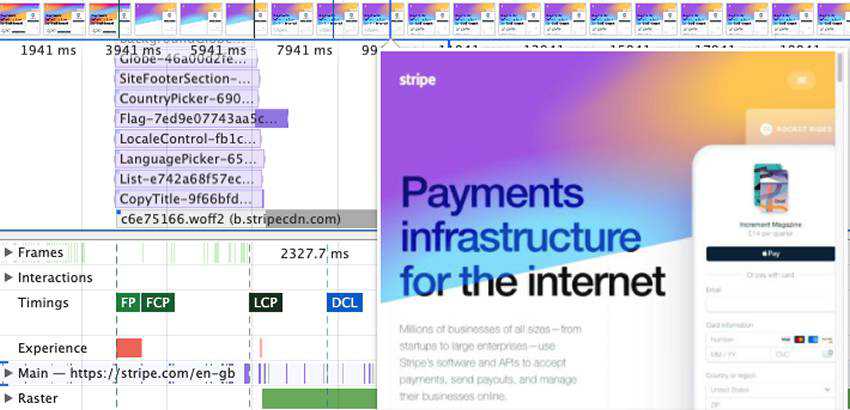Open the hamburger menu on Stripe page

tap(800, 80)
